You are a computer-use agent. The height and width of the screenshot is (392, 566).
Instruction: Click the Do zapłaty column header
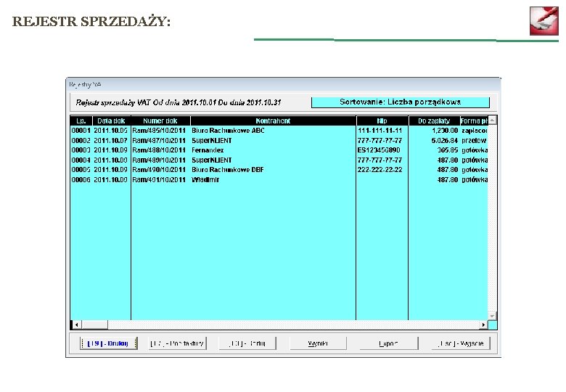point(434,121)
